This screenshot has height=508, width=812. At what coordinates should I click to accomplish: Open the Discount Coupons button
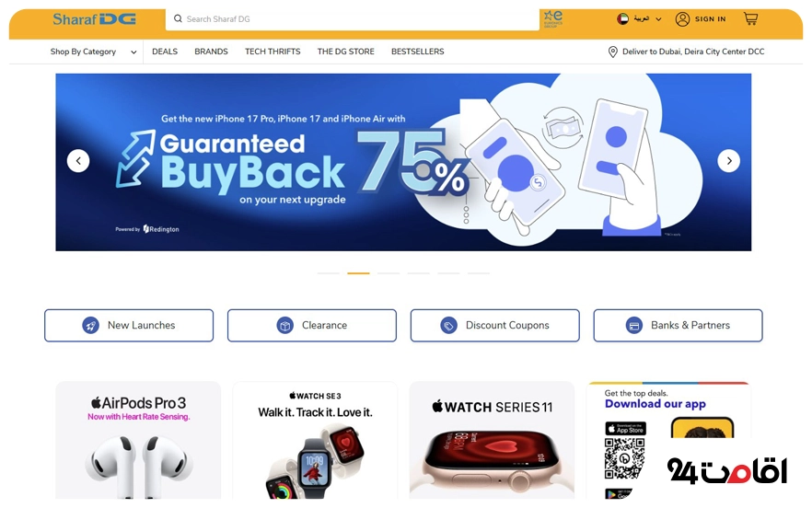click(x=495, y=325)
